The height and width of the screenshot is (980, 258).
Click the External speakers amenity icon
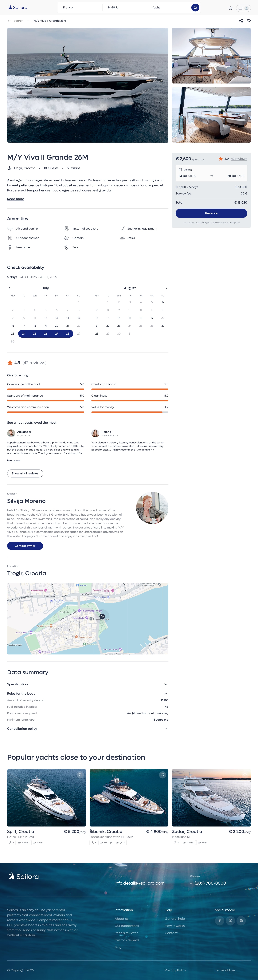(66, 229)
